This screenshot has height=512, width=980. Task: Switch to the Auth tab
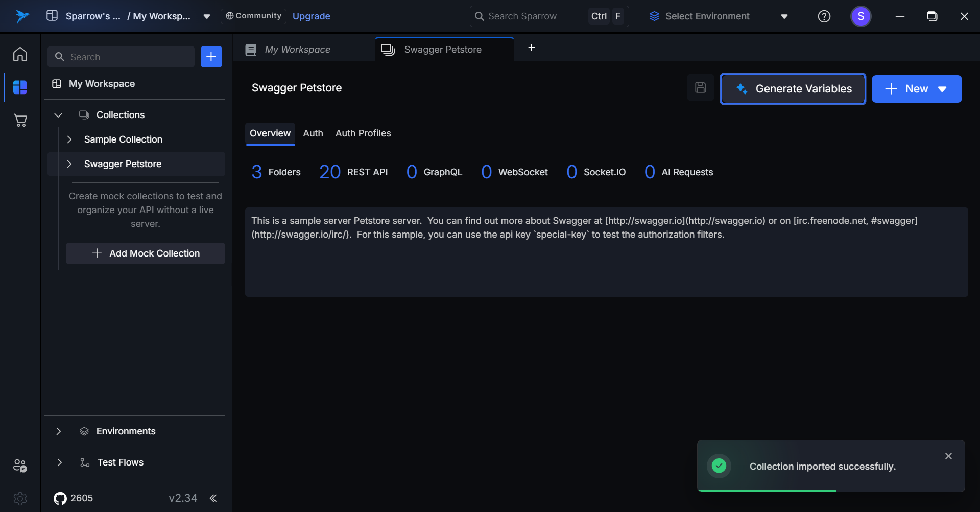tap(313, 133)
